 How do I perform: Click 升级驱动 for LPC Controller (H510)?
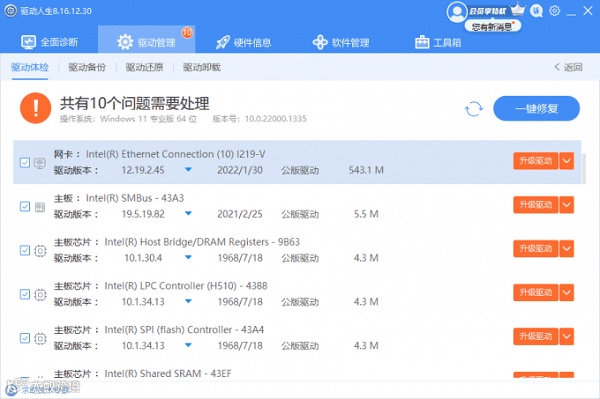tap(536, 292)
